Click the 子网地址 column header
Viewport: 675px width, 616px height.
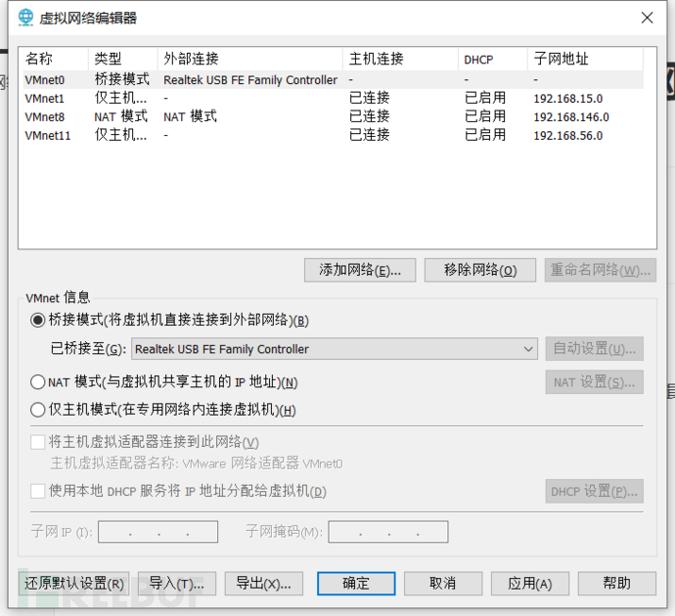[x=585, y=59]
